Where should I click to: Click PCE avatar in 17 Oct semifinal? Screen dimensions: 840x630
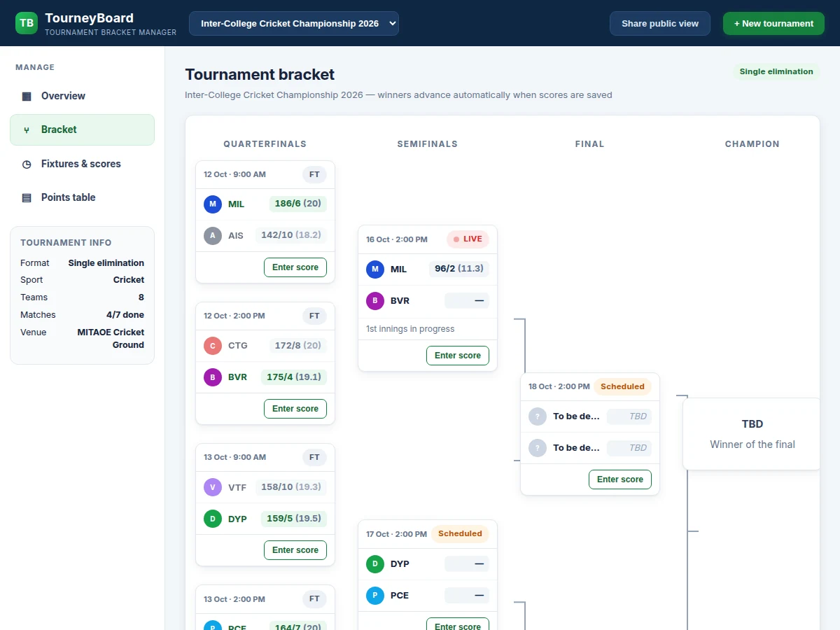coord(375,596)
